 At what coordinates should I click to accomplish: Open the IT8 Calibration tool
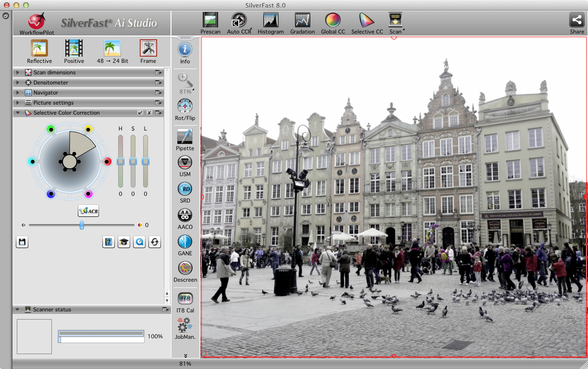[185, 299]
